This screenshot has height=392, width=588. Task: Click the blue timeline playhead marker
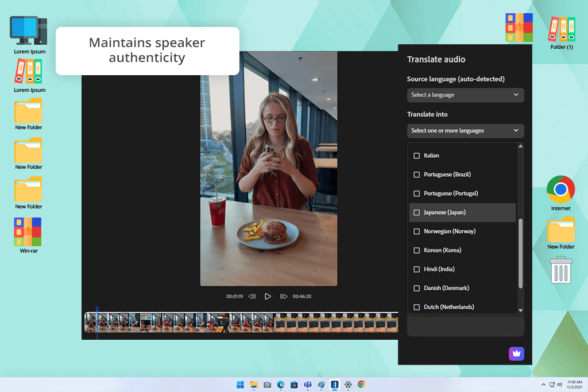[x=97, y=309]
